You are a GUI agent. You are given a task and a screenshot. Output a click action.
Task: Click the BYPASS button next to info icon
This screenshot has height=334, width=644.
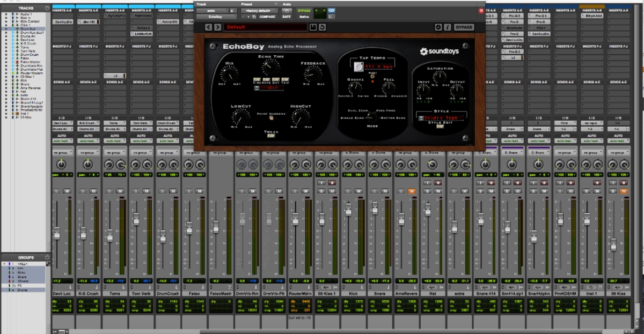coord(463,27)
